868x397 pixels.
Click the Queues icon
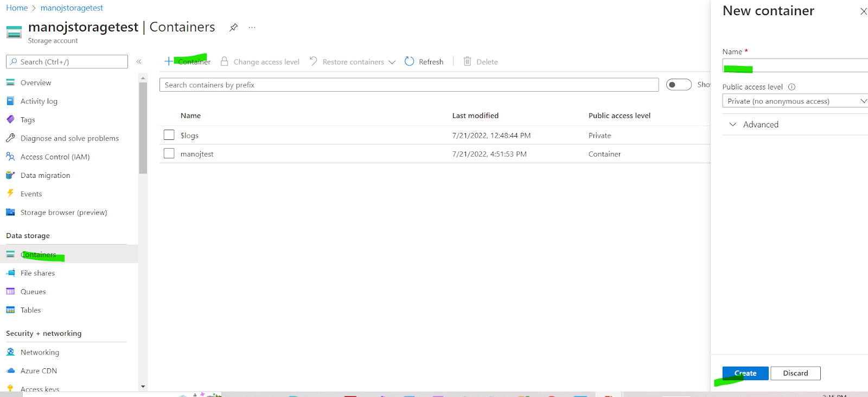(x=10, y=291)
